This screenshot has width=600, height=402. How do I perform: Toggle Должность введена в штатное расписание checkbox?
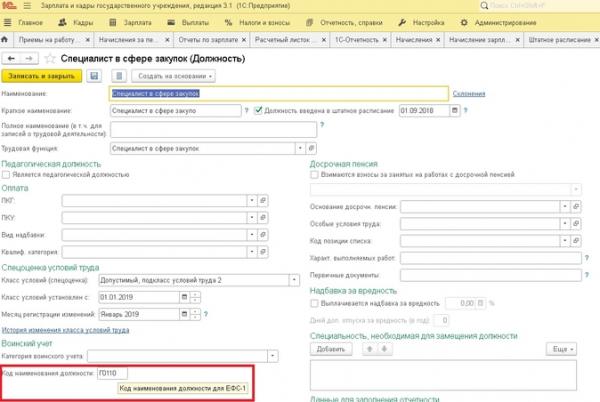(x=258, y=110)
